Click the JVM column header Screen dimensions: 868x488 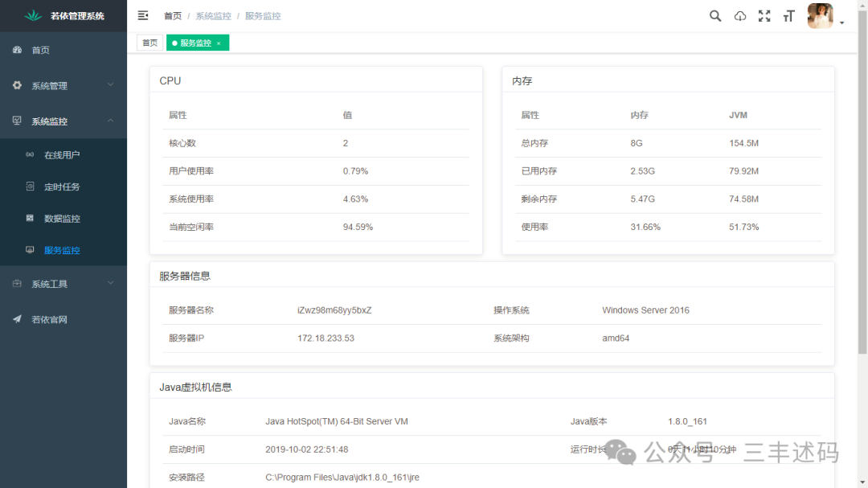(738, 115)
